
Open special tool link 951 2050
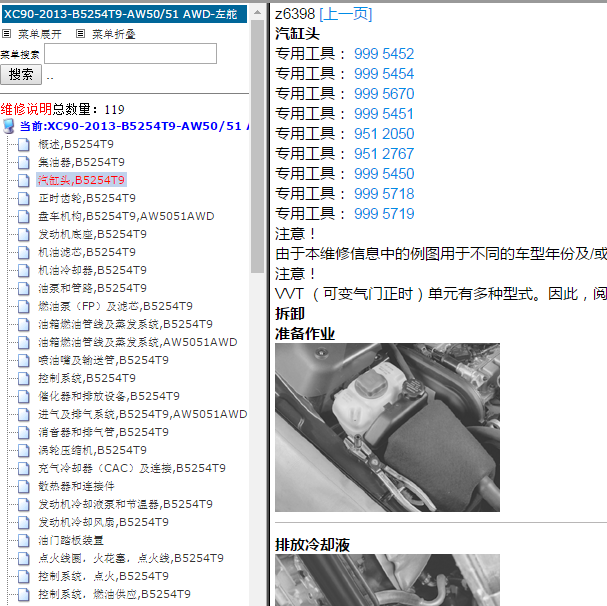pyautogui.click(x=384, y=134)
